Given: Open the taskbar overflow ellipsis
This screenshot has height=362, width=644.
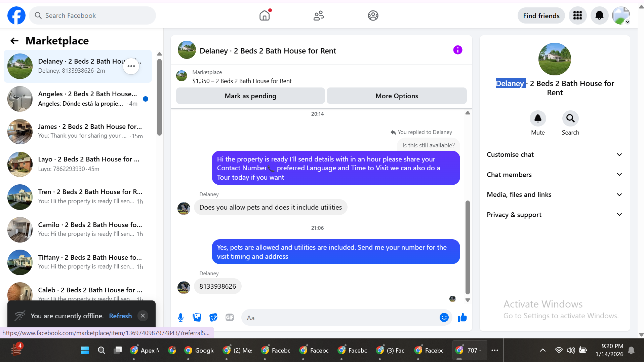Looking at the screenshot, I should pos(494,350).
